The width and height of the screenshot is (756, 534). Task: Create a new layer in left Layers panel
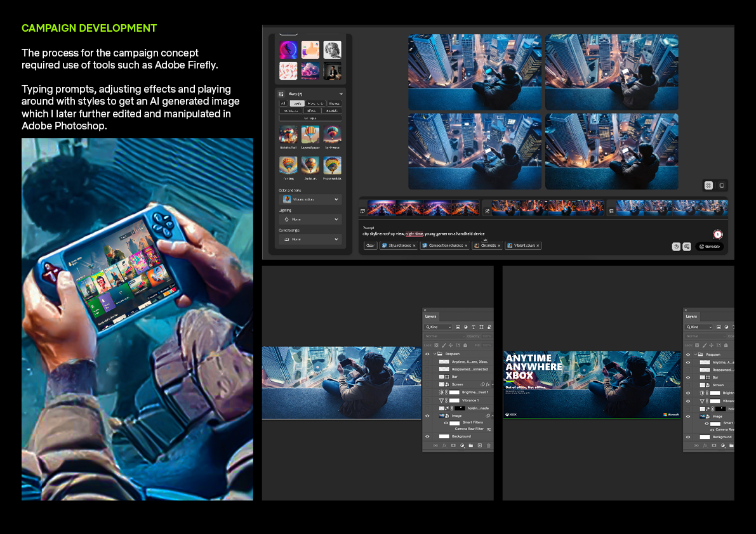click(480, 445)
